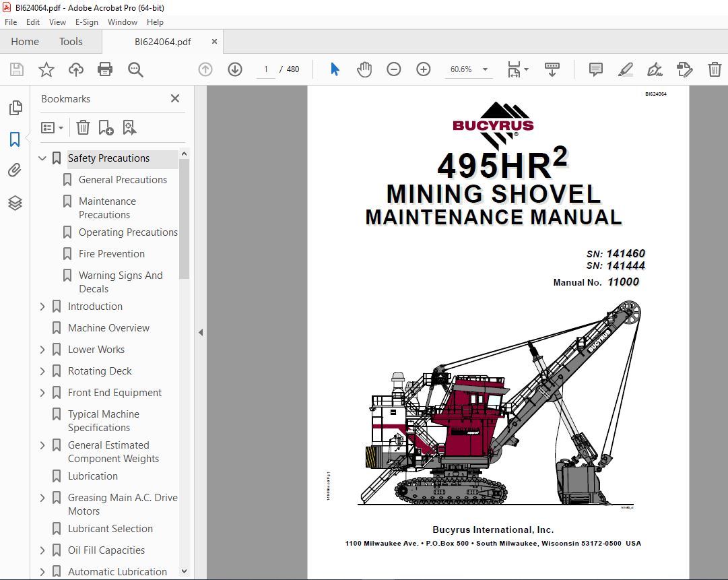
Task: Expand the Front End Equipment bookmark
Action: (x=42, y=393)
